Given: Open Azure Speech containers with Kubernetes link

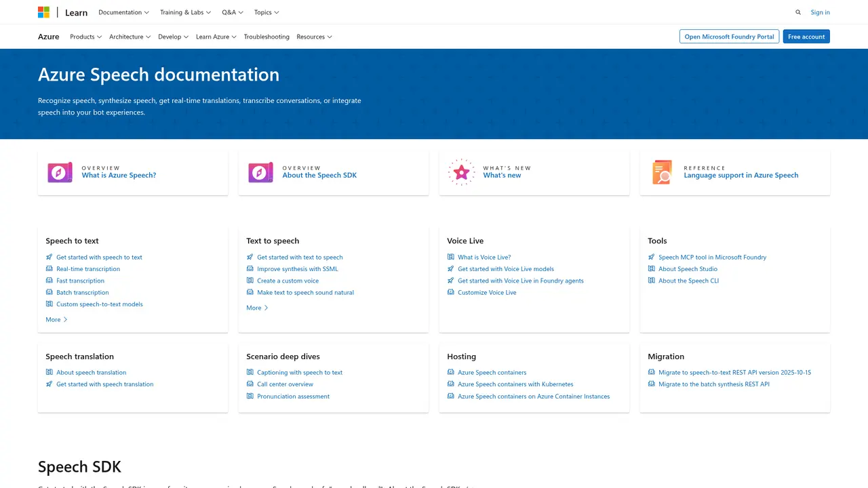Looking at the screenshot, I should [x=515, y=384].
